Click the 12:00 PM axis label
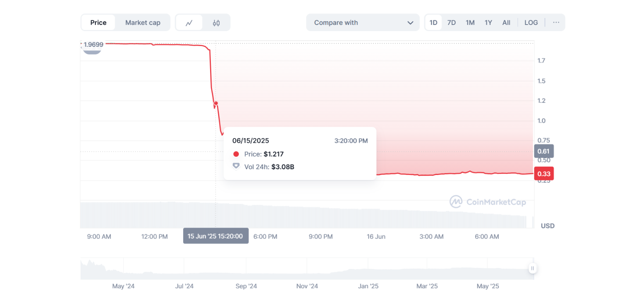The image size is (644, 307). click(154, 237)
